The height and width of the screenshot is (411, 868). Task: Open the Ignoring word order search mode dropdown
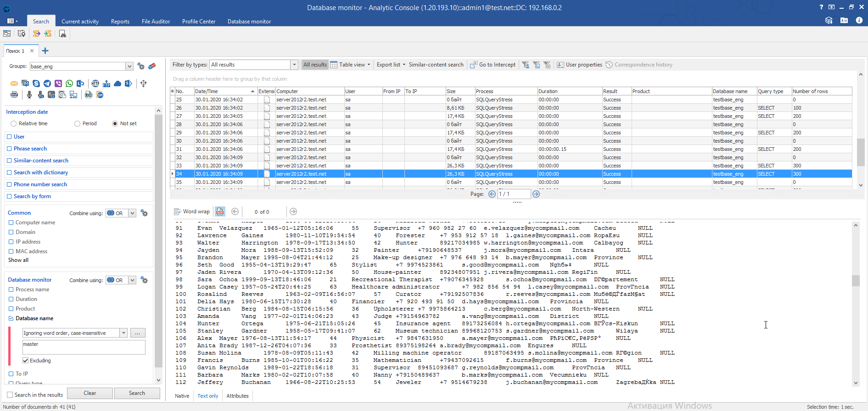coord(123,333)
